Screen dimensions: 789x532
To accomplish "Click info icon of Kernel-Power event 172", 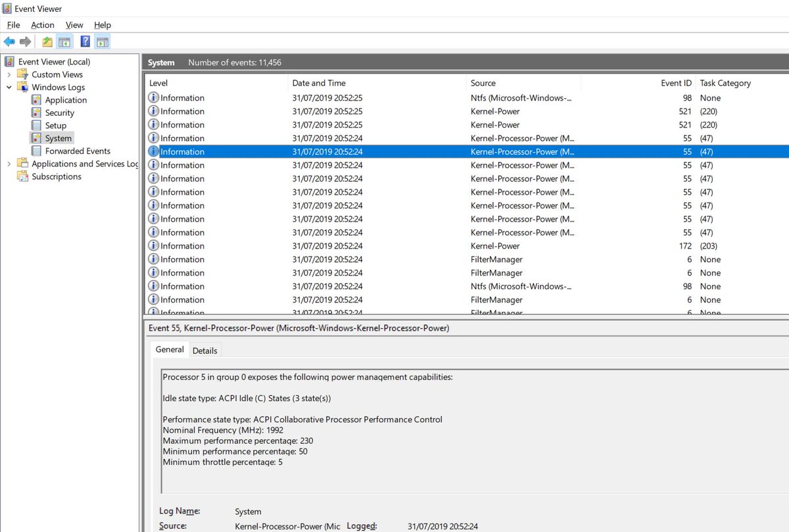I will point(154,246).
